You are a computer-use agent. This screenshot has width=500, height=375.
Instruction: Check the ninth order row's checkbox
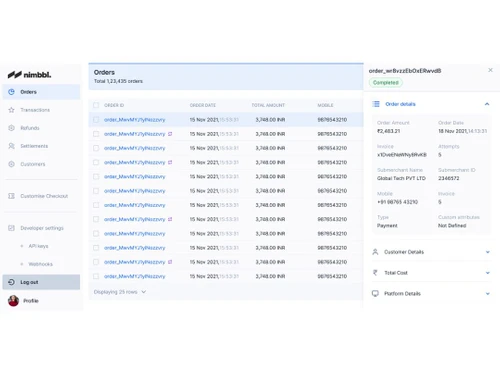tap(96, 234)
